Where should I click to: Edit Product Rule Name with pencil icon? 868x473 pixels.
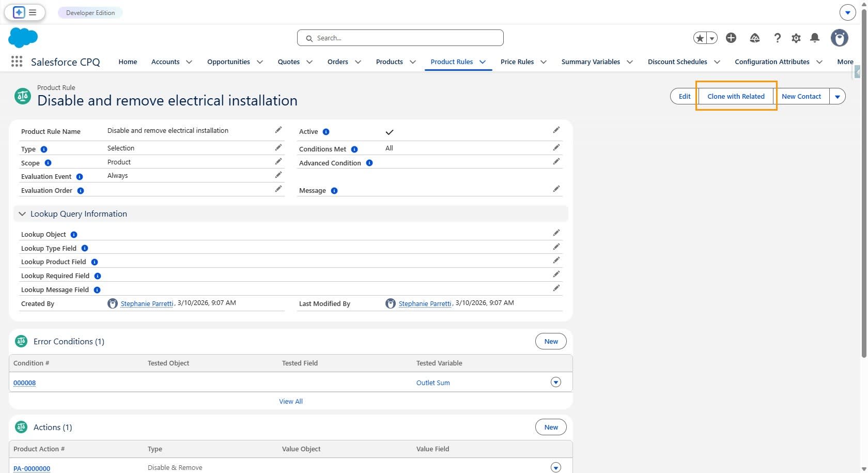278,130
